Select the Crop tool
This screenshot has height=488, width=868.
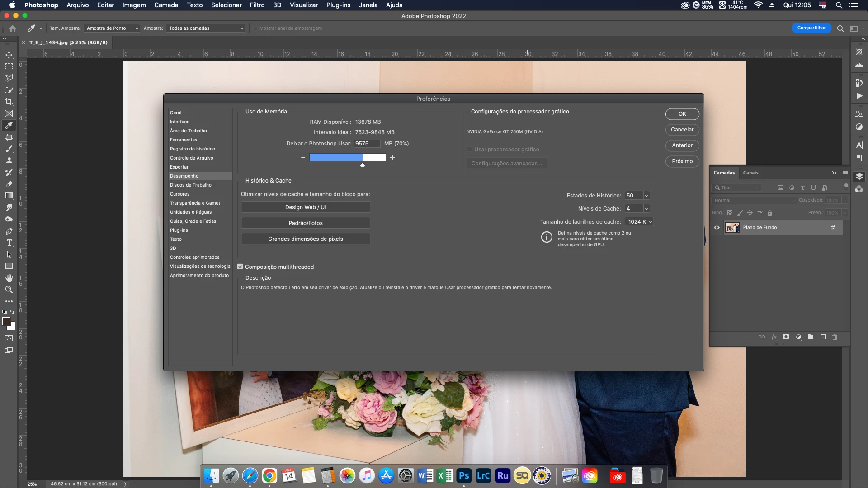click(x=9, y=102)
